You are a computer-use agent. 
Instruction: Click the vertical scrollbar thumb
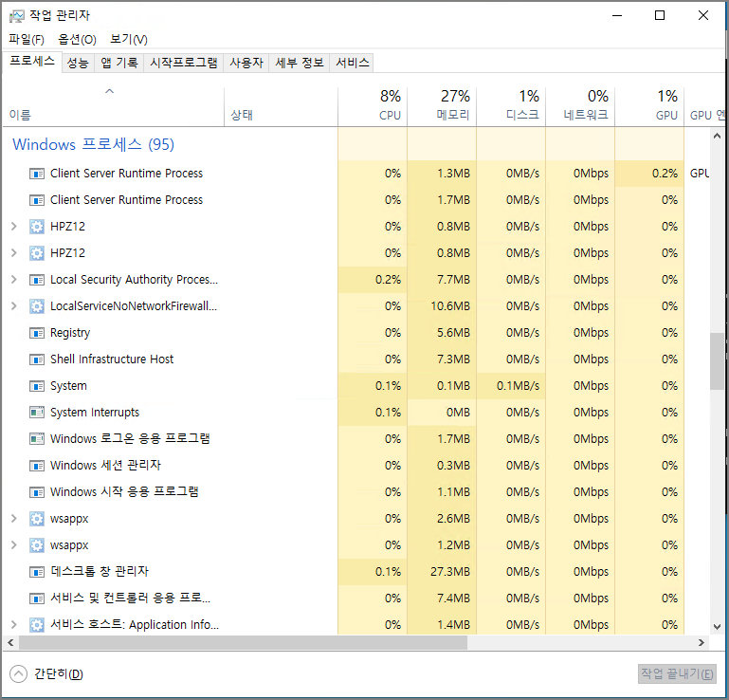pos(717,361)
